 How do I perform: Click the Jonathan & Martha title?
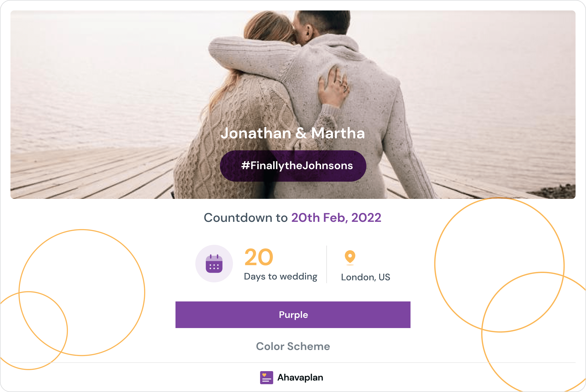293,133
